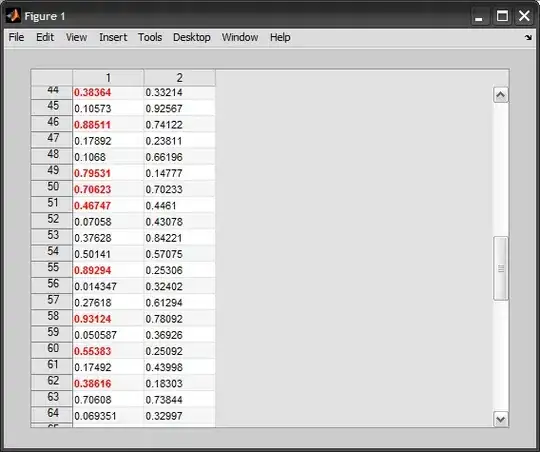Image resolution: width=540 pixels, height=452 pixels.
Task: Click cell 0.61294
Action: [179, 302]
